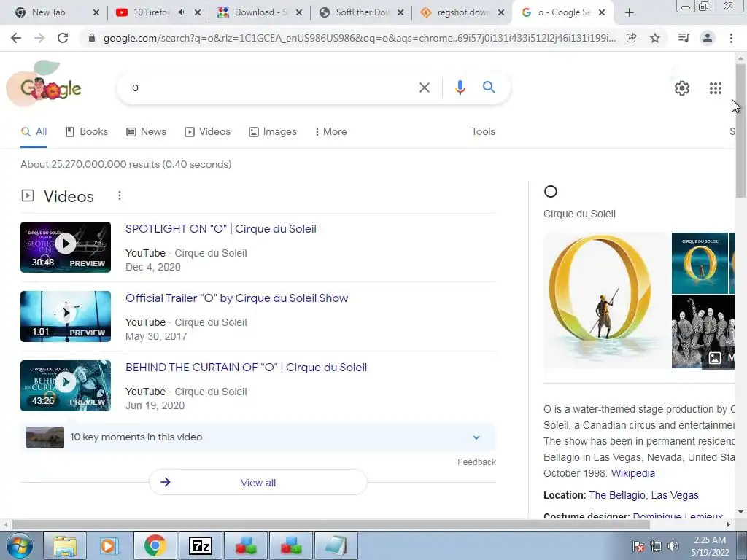Bookmark this page with the star icon

(655, 38)
